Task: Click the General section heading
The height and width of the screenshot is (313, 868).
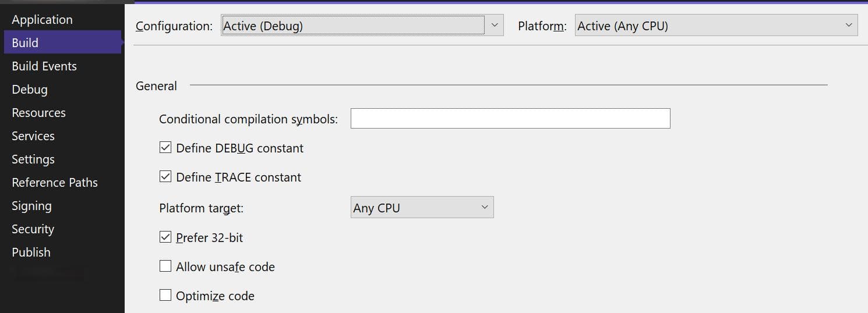Action: click(156, 86)
